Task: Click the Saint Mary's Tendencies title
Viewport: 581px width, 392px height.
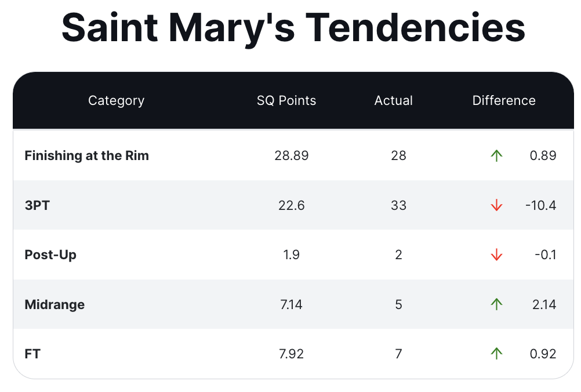Action: (293, 27)
